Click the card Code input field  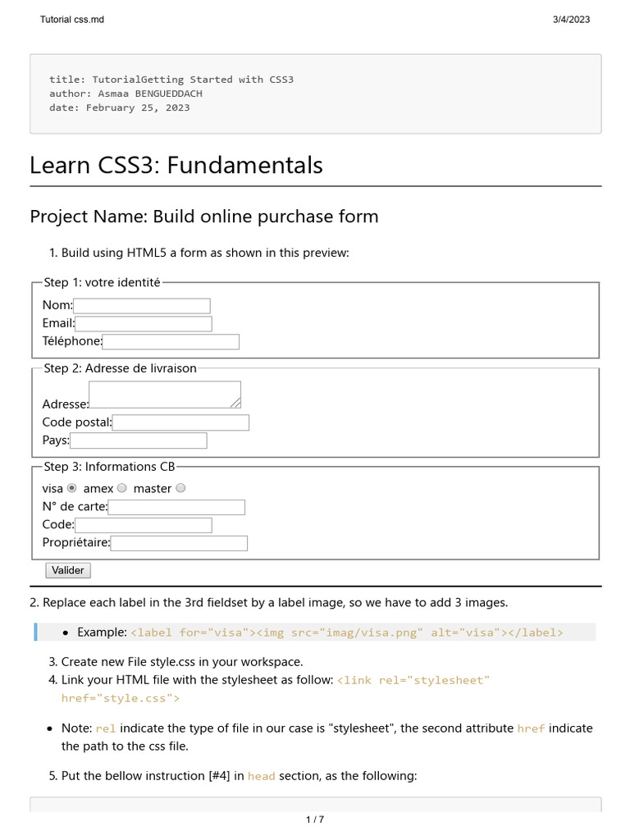pos(144,526)
